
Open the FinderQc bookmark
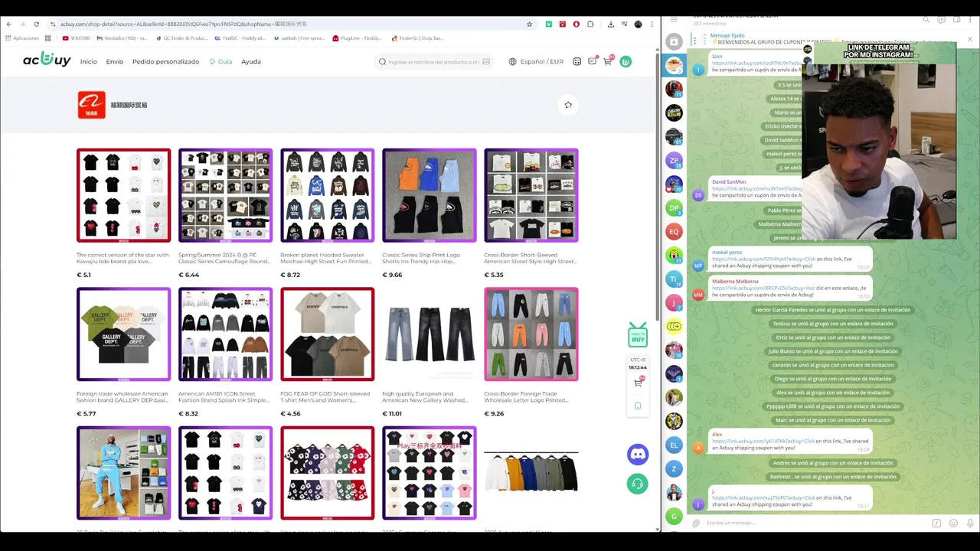(x=418, y=37)
